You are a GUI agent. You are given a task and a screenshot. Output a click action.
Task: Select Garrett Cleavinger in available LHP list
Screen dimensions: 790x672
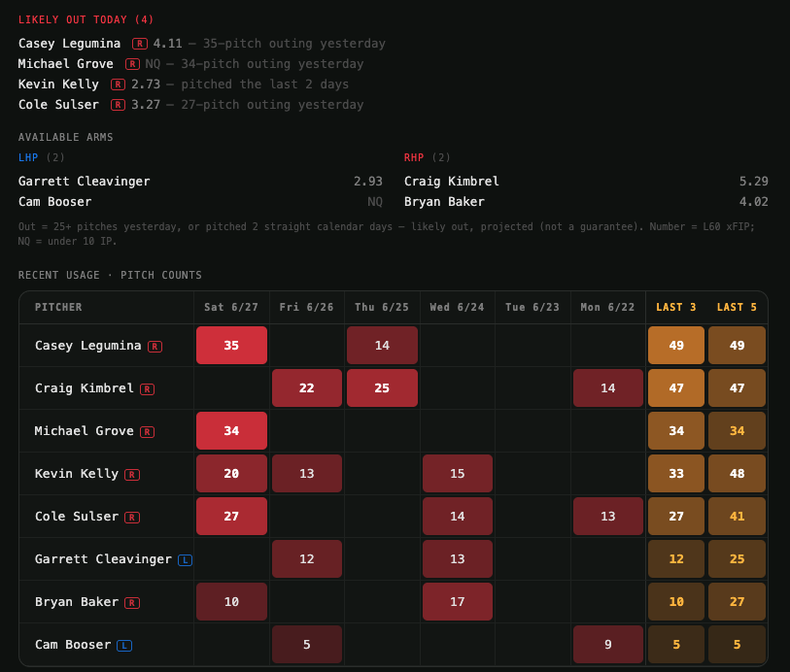pyautogui.click(x=85, y=182)
